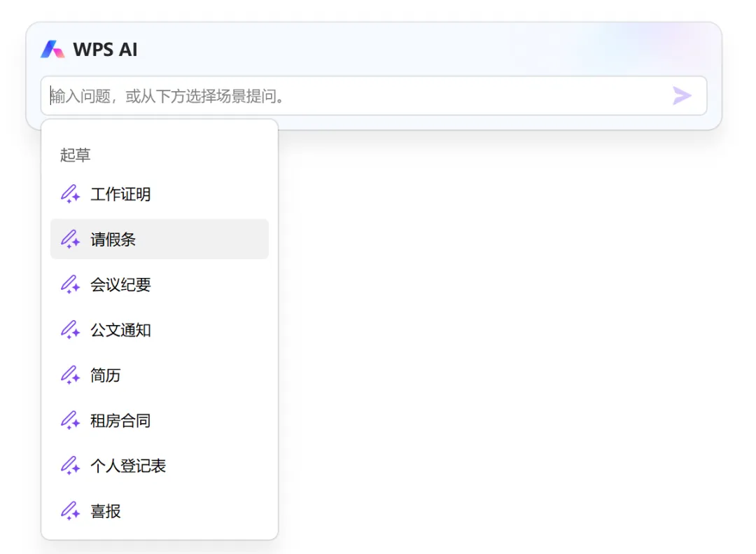Click the pen icon beside 会议纪要
This screenshot has width=756, height=554.
click(70, 285)
